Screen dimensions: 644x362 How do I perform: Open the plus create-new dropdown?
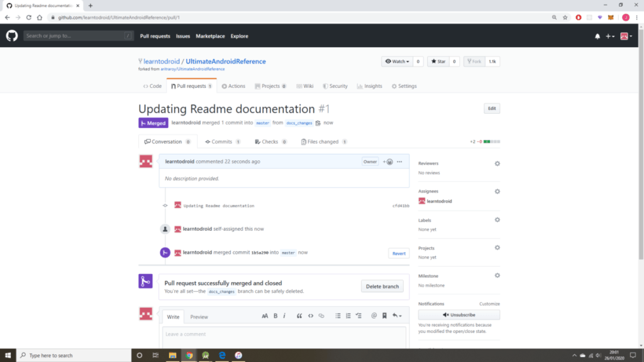(x=610, y=36)
